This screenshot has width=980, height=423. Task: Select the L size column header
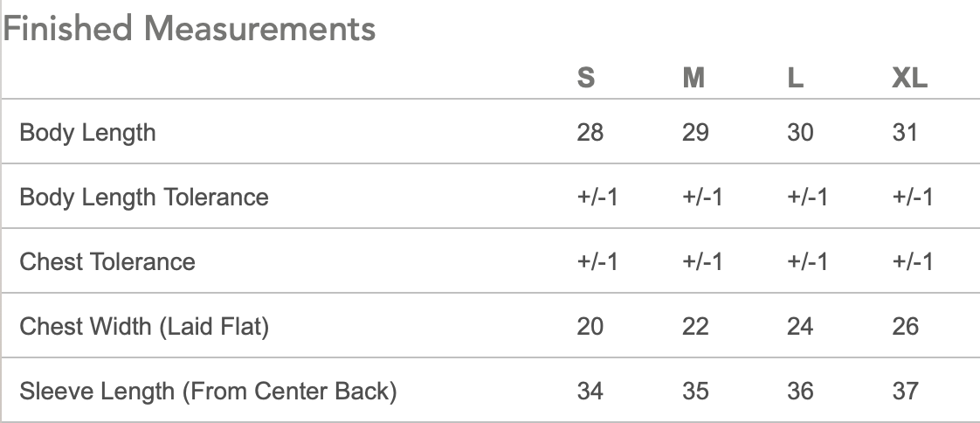point(795,79)
